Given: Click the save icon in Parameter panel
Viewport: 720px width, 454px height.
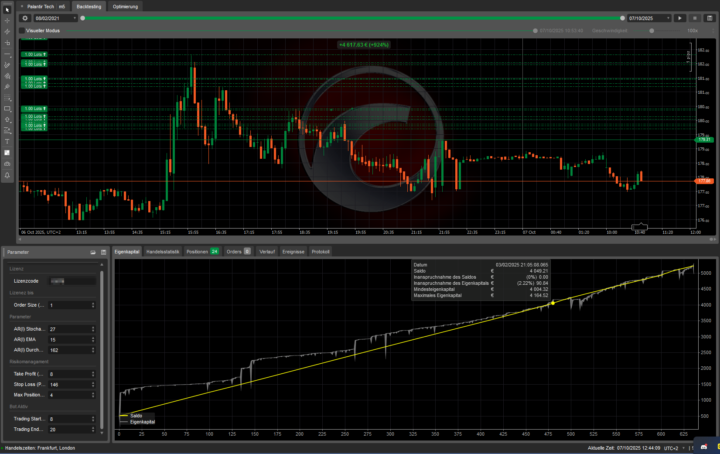Looking at the screenshot, I should point(92,252).
